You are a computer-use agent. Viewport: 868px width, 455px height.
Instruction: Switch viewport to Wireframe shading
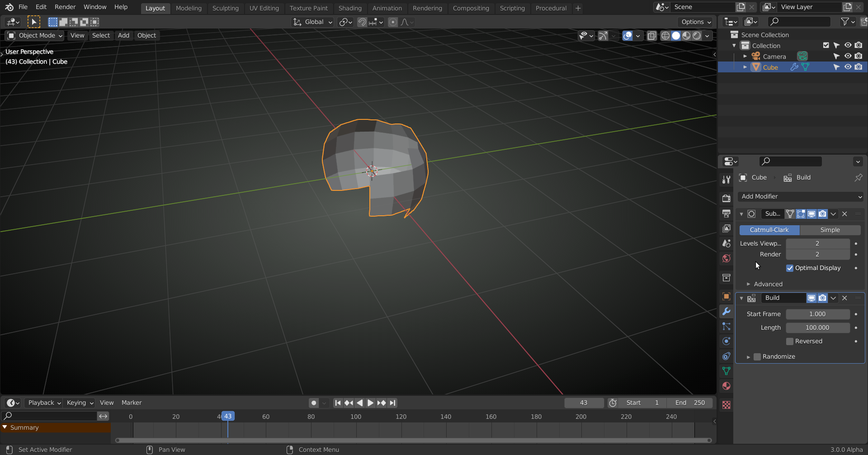pyautogui.click(x=665, y=36)
